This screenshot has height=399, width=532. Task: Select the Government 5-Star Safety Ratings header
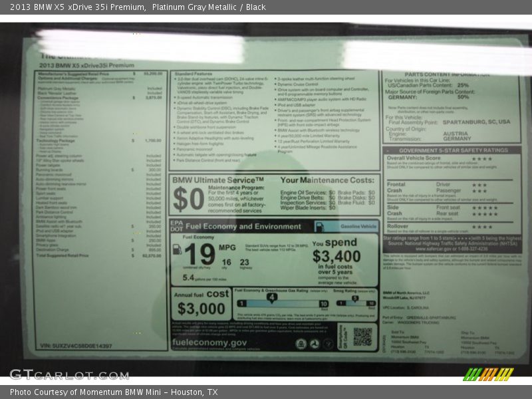pos(451,150)
